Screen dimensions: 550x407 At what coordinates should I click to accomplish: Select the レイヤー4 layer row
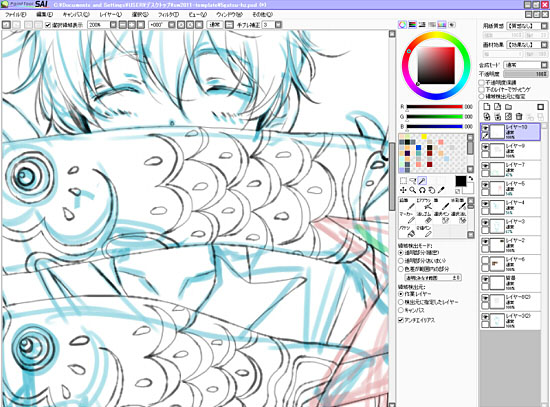(510, 207)
